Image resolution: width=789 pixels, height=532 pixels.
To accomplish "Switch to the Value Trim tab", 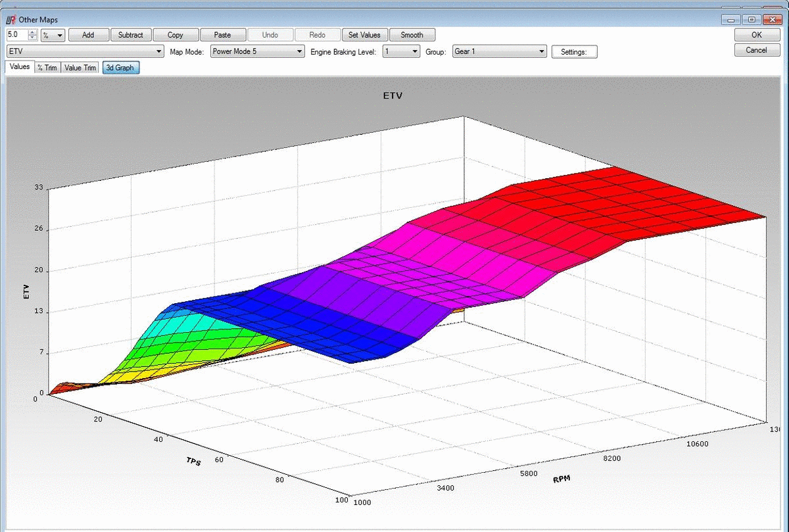I will coord(80,68).
